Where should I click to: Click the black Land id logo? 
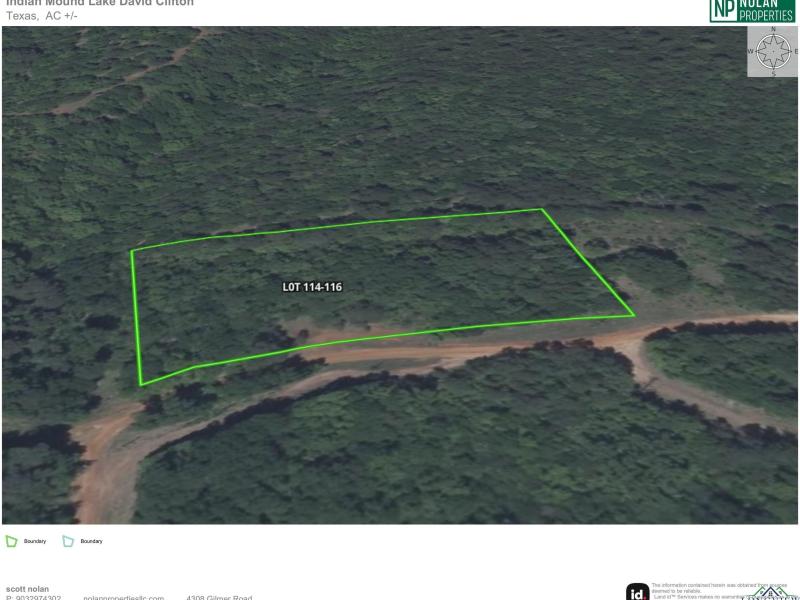(638, 592)
